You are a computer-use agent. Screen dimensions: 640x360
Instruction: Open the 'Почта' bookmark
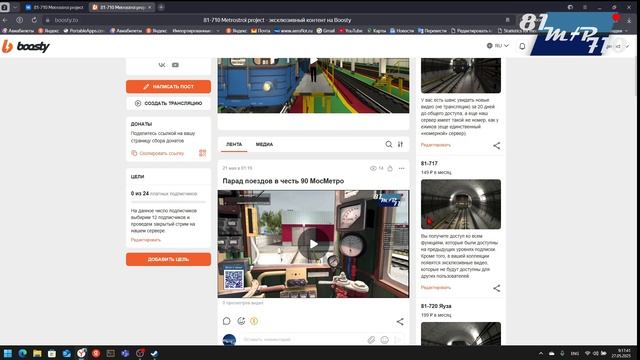click(x=260, y=31)
